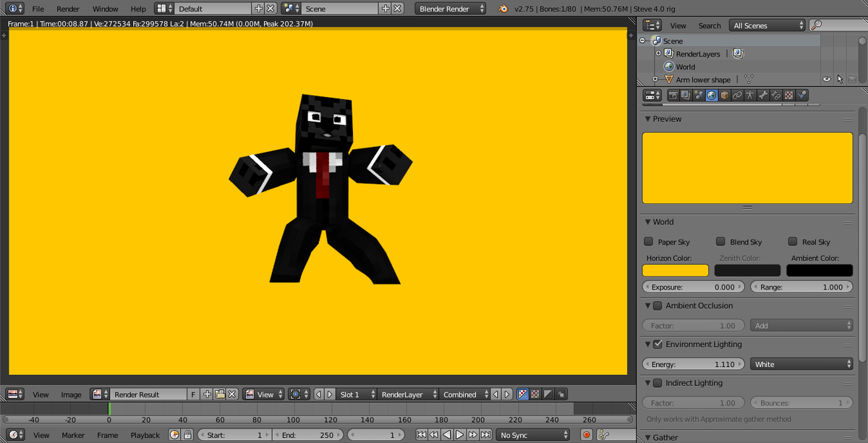Open the Render properties tab (camera icon)

[673, 95]
